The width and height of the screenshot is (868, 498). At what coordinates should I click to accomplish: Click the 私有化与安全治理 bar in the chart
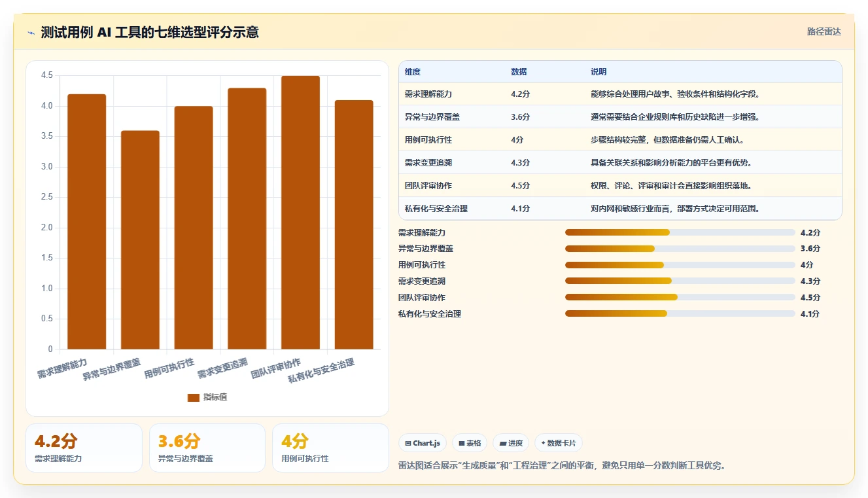[x=354, y=224]
